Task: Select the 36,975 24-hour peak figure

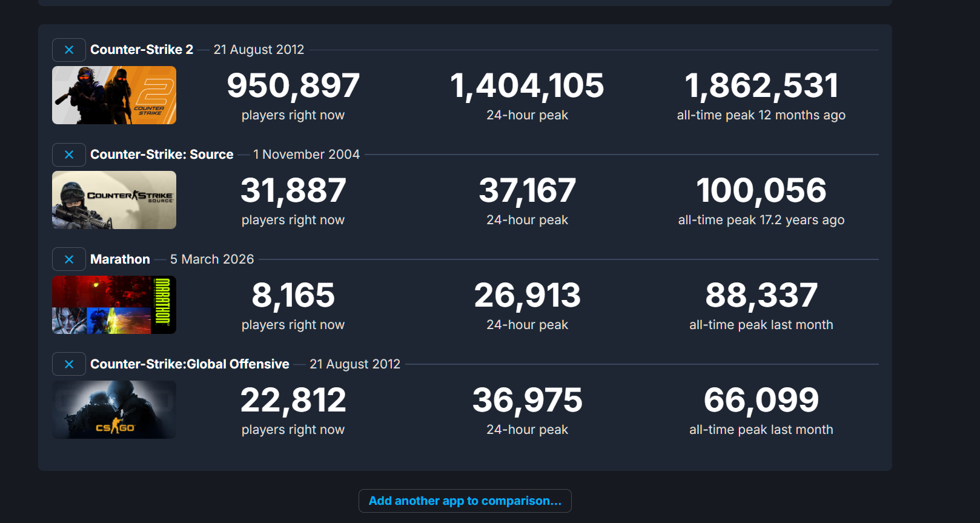Action: (527, 400)
